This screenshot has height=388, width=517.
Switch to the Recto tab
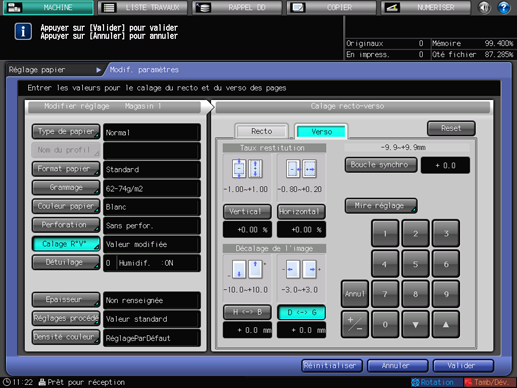pyautogui.click(x=262, y=131)
